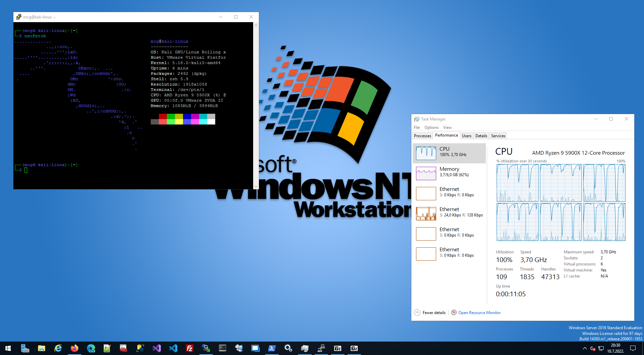
Task: Switch to the Processes tab
Action: [x=422, y=136]
